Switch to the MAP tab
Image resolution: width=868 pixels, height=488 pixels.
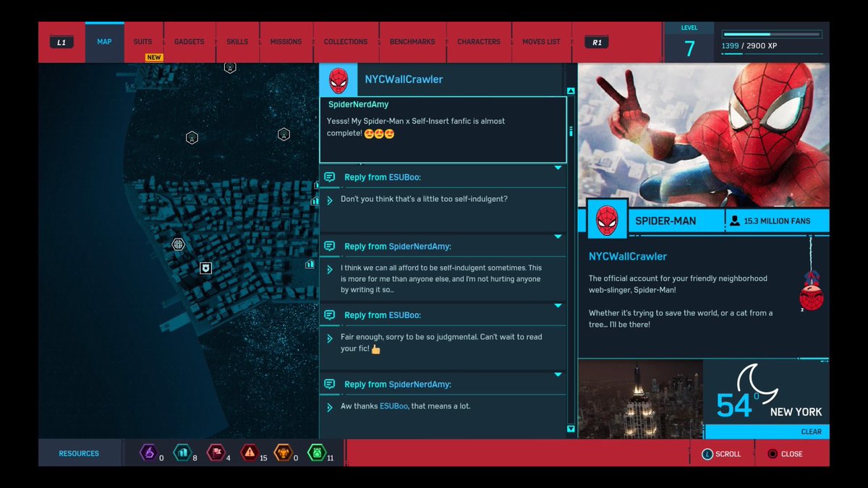tap(104, 42)
